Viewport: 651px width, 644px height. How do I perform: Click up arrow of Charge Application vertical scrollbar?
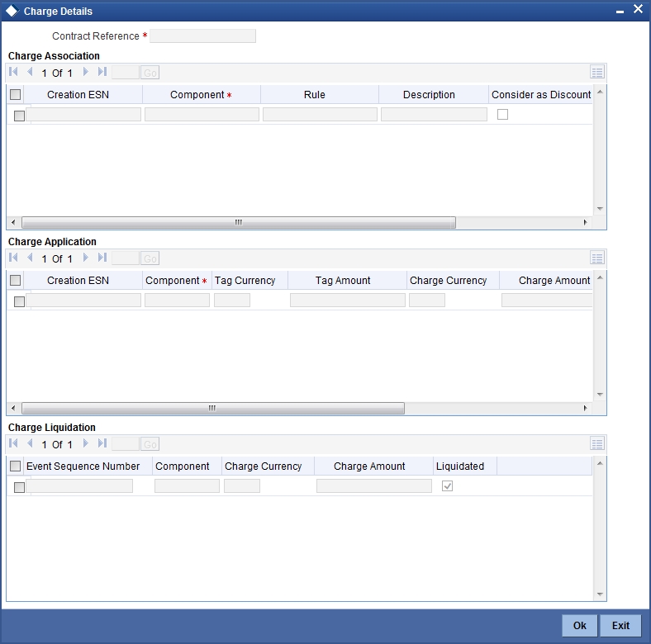pos(600,277)
